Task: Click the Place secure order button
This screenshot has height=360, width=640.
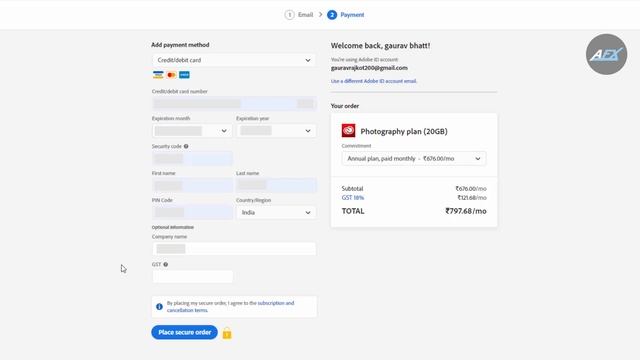Action: tap(184, 332)
